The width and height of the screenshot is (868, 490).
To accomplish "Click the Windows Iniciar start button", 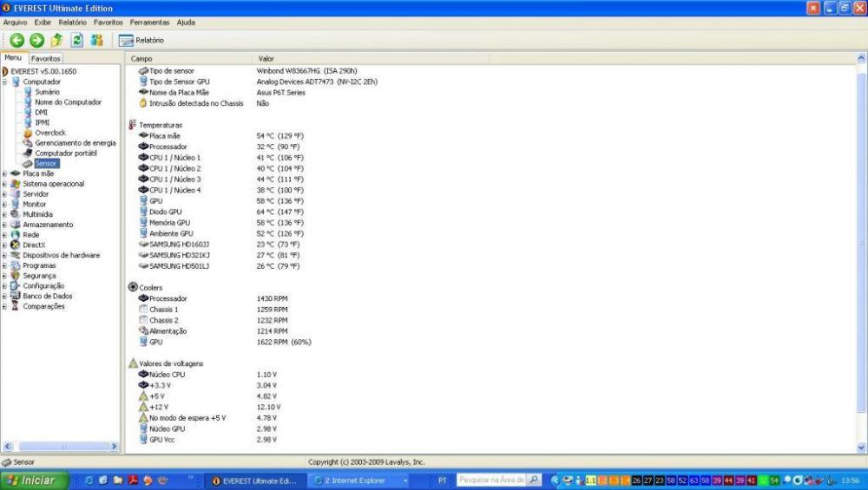I will (x=31, y=480).
